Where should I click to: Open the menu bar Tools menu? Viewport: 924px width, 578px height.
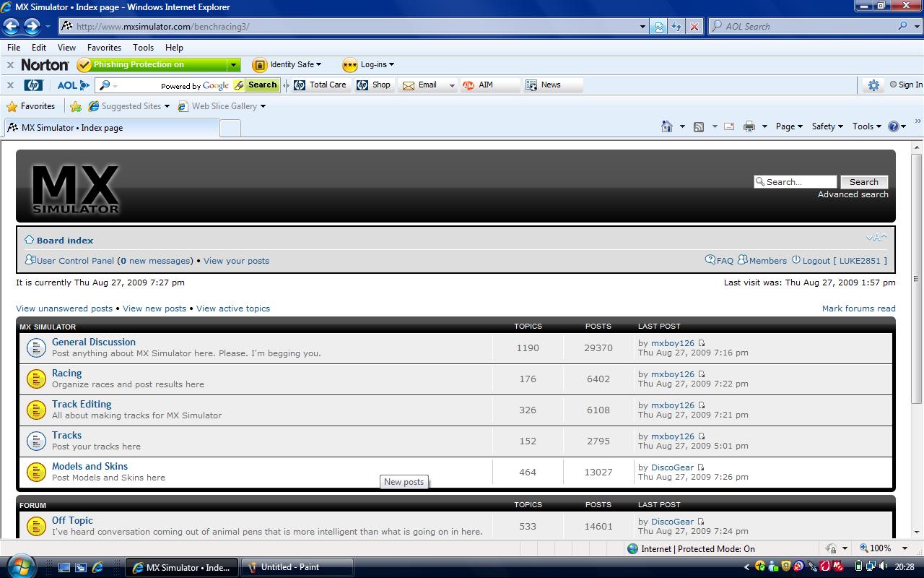click(143, 47)
